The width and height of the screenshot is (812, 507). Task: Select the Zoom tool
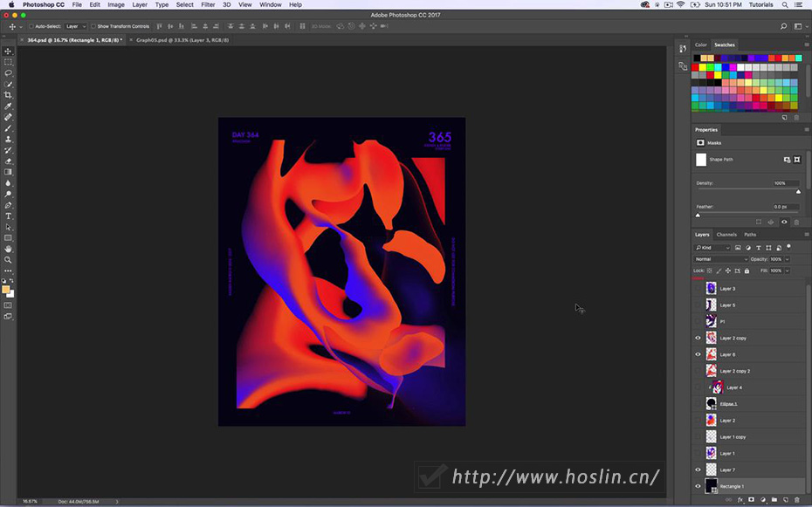coord(8,260)
